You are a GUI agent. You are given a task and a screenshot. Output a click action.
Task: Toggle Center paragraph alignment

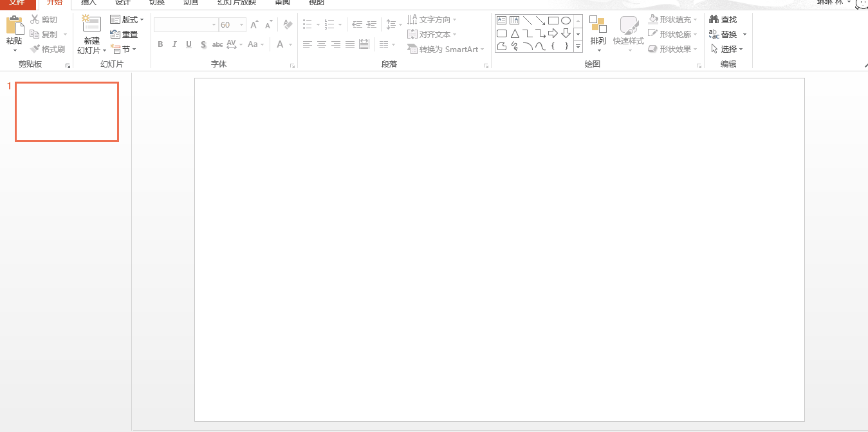point(322,44)
